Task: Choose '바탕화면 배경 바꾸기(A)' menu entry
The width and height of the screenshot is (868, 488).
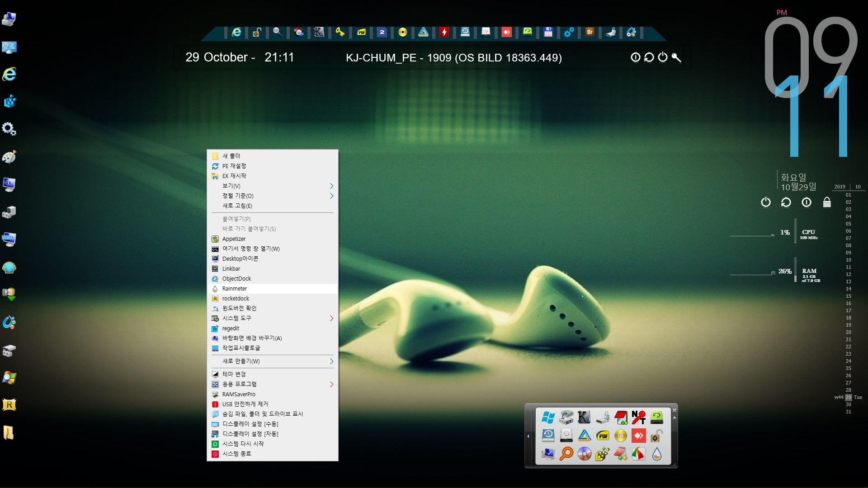Action: point(272,338)
